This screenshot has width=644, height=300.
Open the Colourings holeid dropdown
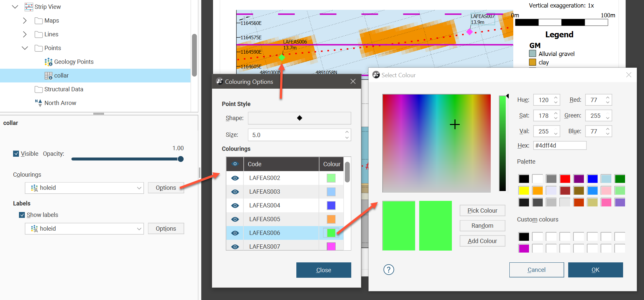click(84, 188)
